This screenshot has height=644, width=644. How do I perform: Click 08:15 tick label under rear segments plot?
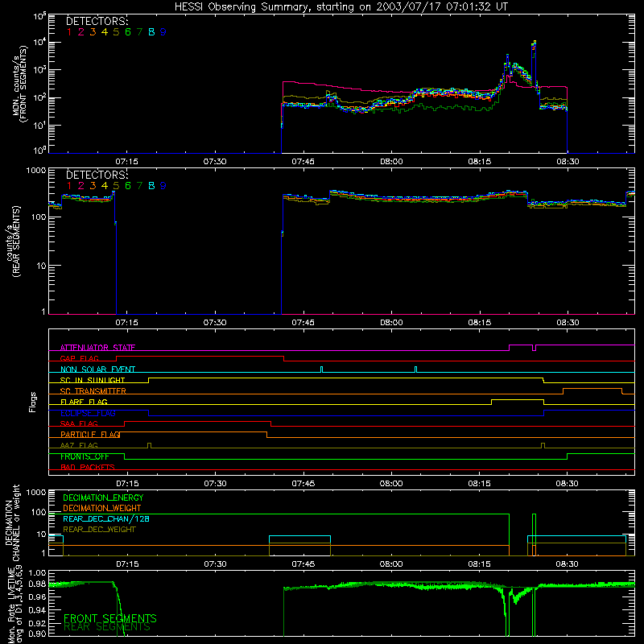click(480, 323)
